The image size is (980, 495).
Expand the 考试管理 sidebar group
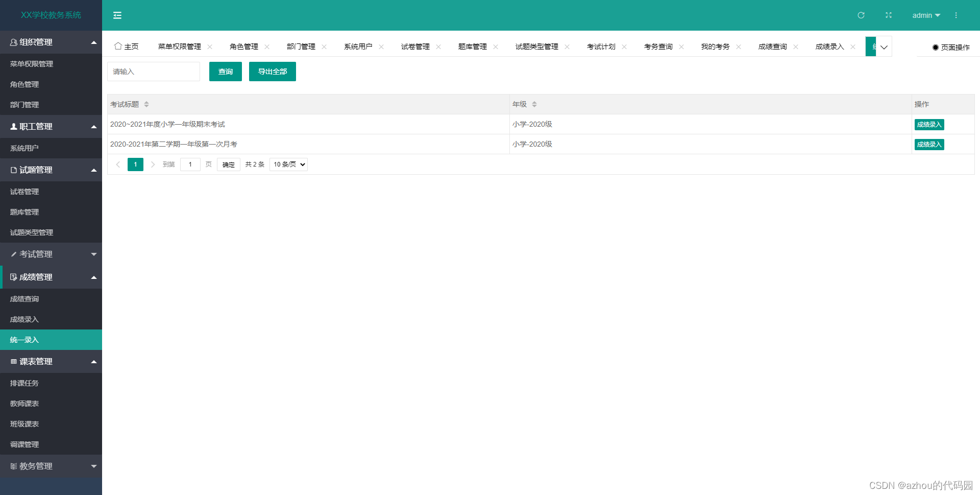pos(51,254)
